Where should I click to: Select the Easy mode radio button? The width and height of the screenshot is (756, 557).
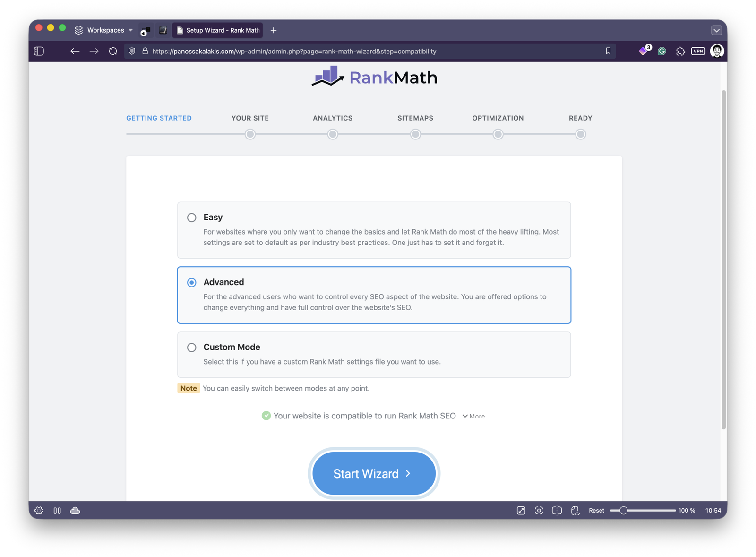click(191, 218)
